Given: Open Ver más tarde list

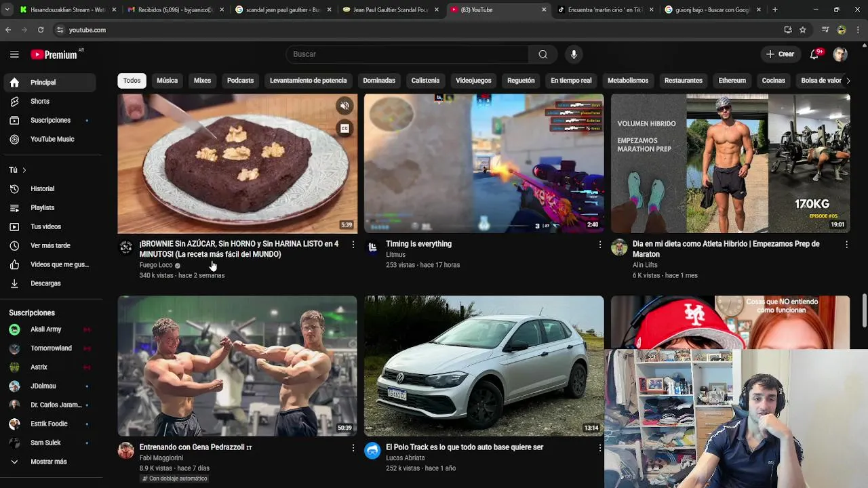Looking at the screenshot, I should pos(50,245).
